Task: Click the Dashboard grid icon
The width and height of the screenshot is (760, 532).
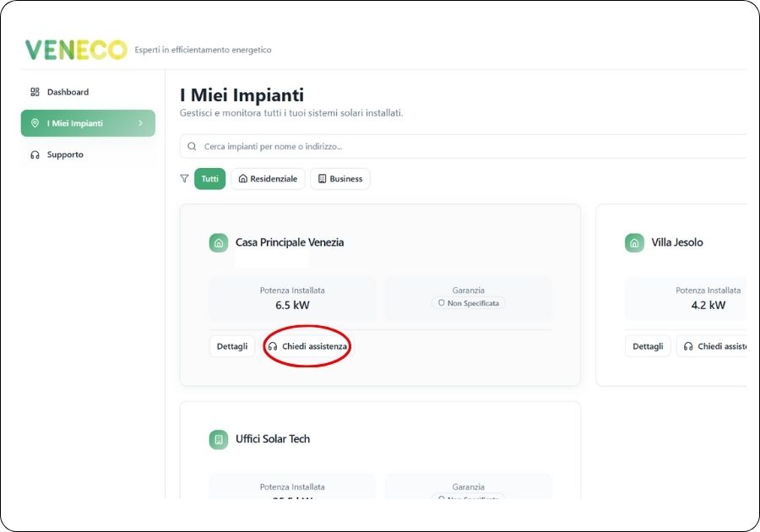Action: [35, 92]
